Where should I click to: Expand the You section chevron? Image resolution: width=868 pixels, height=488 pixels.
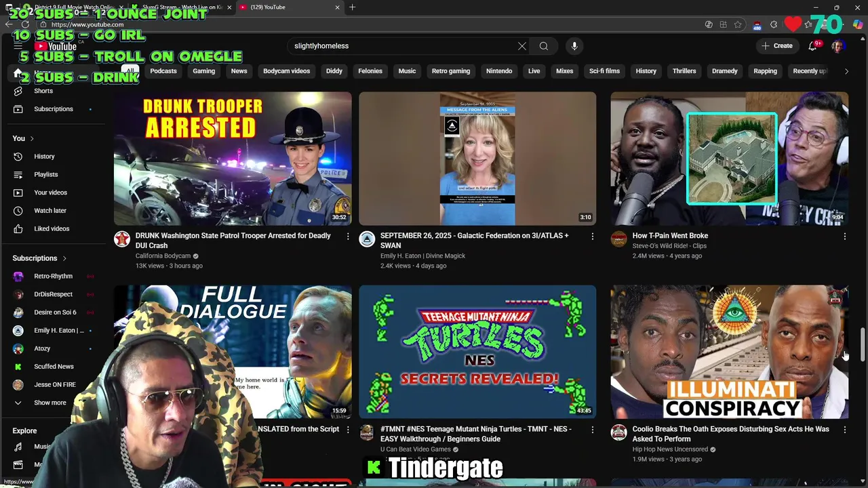(x=31, y=139)
